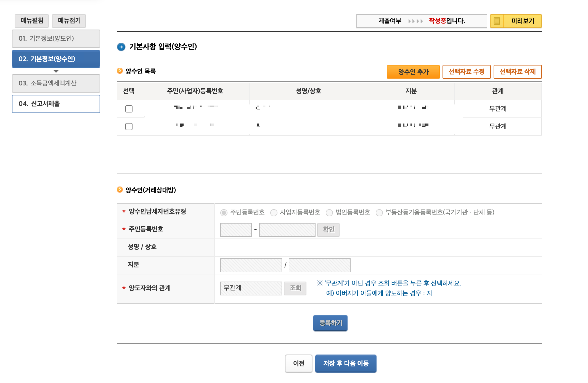Click the small down arrow under 02. 기본정보(양수인)
588x383 pixels.
(56, 71)
